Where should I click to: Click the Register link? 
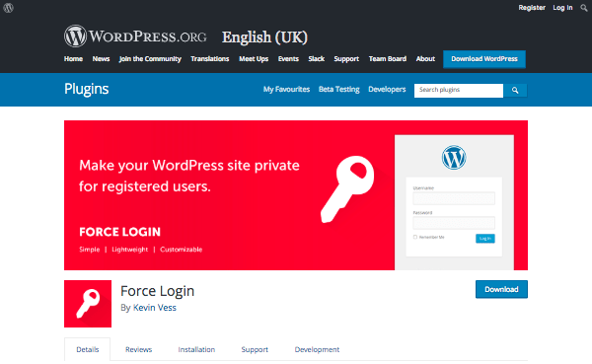(x=532, y=8)
